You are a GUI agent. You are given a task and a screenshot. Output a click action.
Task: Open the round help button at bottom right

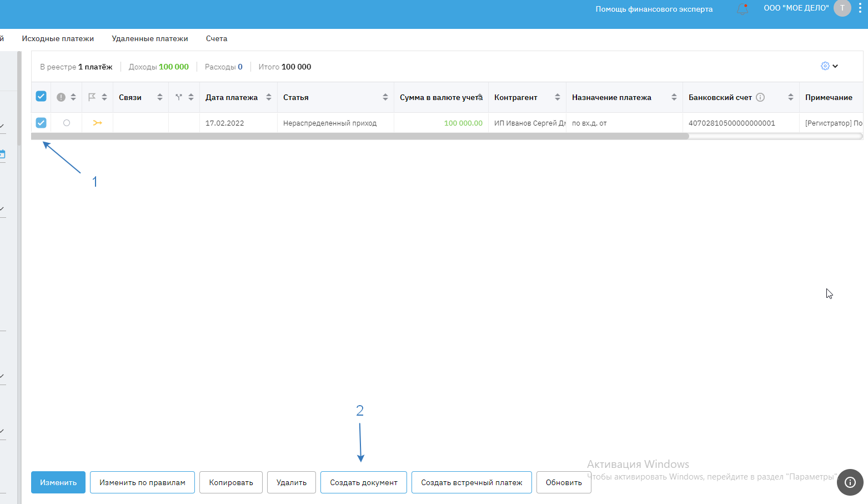tap(850, 482)
